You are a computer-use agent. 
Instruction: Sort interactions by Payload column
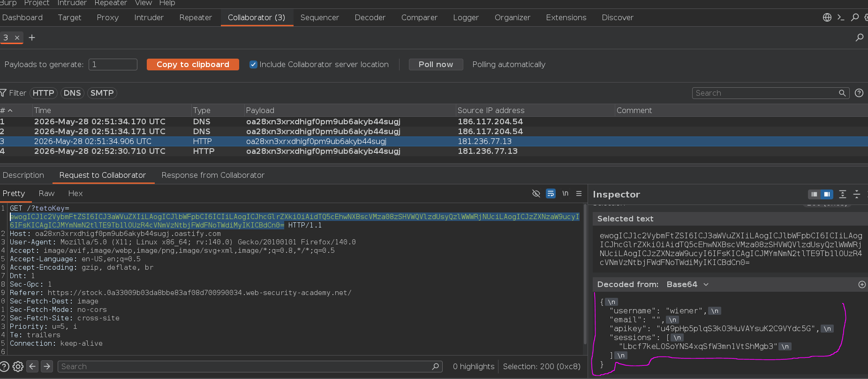point(350,110)
